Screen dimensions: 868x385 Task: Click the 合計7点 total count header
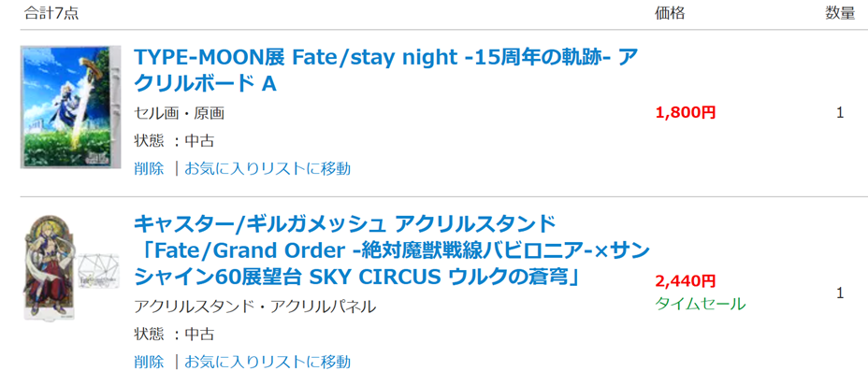[51, 13]
